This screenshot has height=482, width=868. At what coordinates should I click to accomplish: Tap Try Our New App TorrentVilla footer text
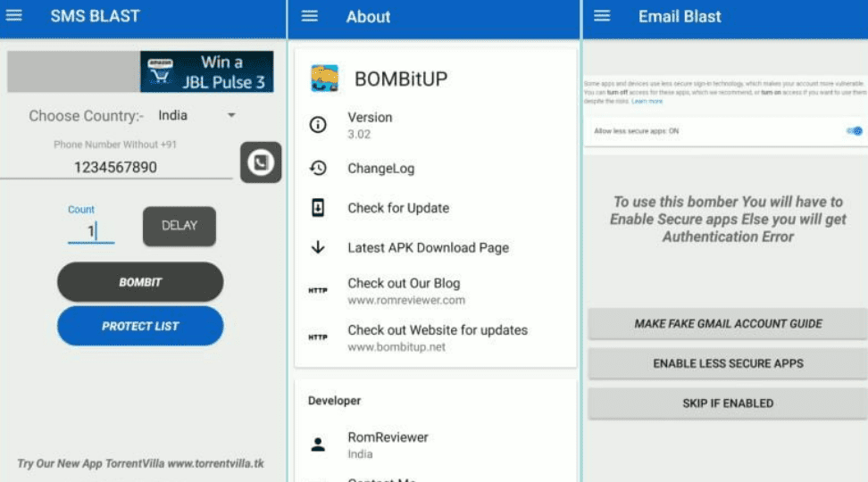140,463
